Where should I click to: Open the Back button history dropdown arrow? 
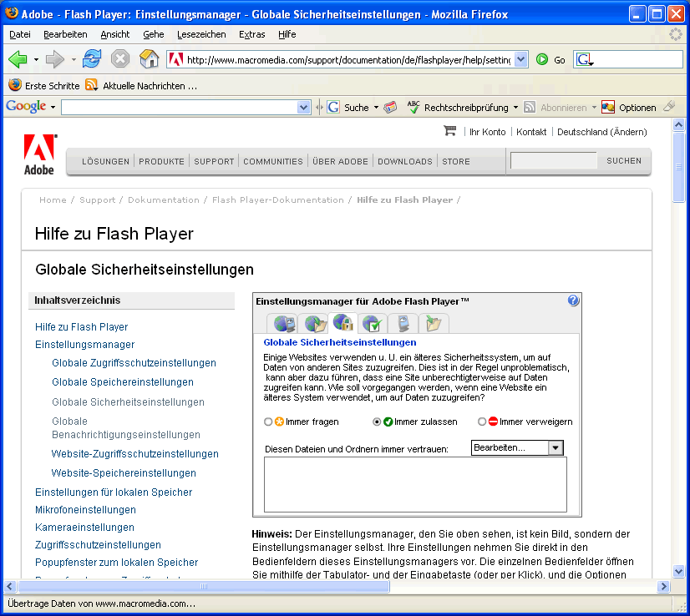coord(36,59)
